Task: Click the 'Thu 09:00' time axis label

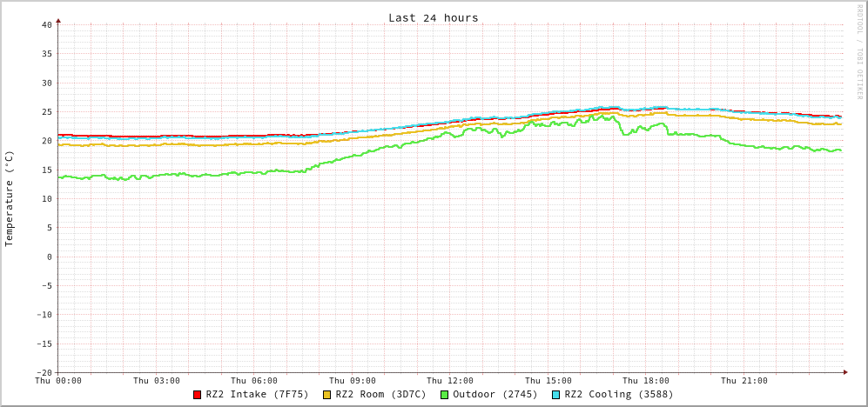Action: tap(353, 380)
